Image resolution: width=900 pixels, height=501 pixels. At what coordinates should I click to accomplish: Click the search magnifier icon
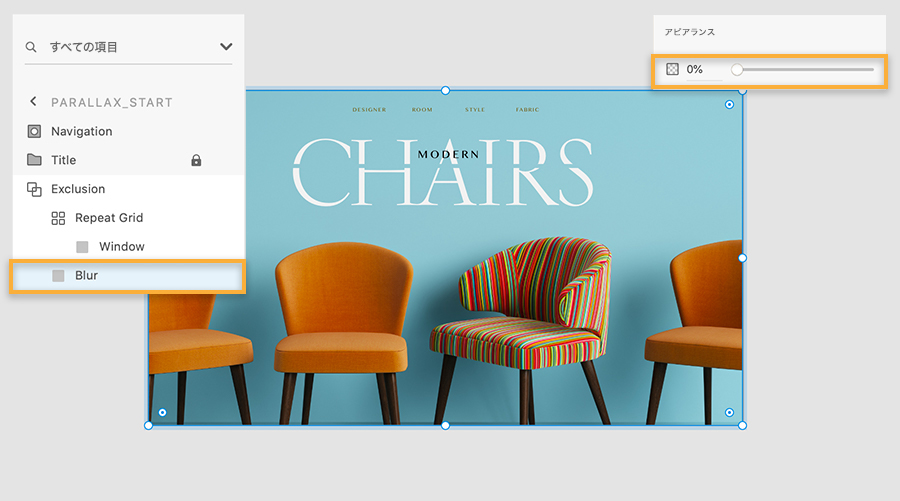tap(31, 46)
